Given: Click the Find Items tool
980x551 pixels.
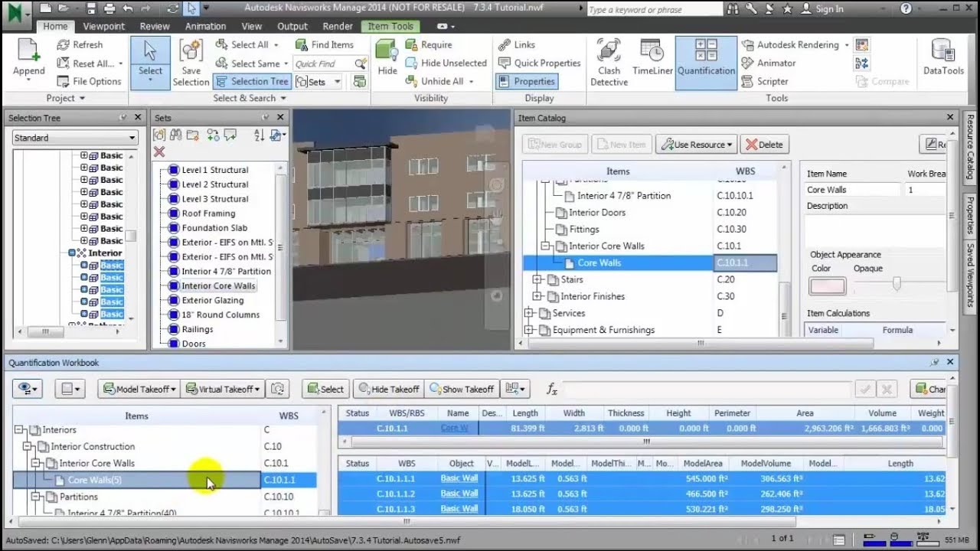Looking at the screenshot, I should pyautogui.click(x=325, y=45).
